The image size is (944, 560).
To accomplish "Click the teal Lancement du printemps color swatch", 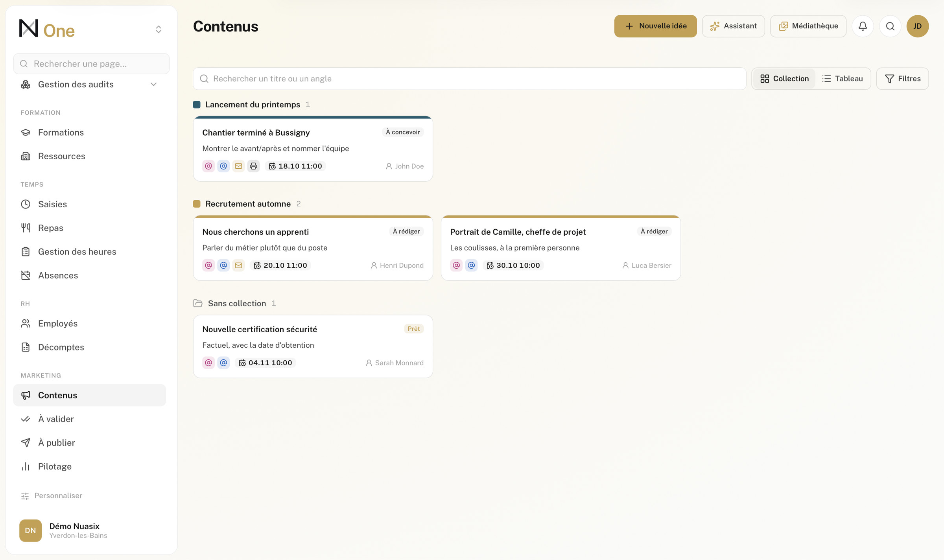I will click(197, 105).
